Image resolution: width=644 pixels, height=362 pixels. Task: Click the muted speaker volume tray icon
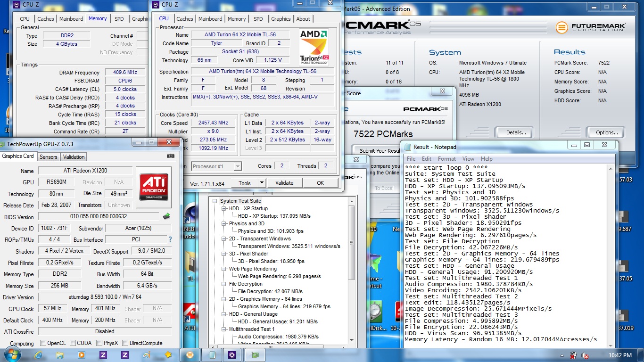585,355
